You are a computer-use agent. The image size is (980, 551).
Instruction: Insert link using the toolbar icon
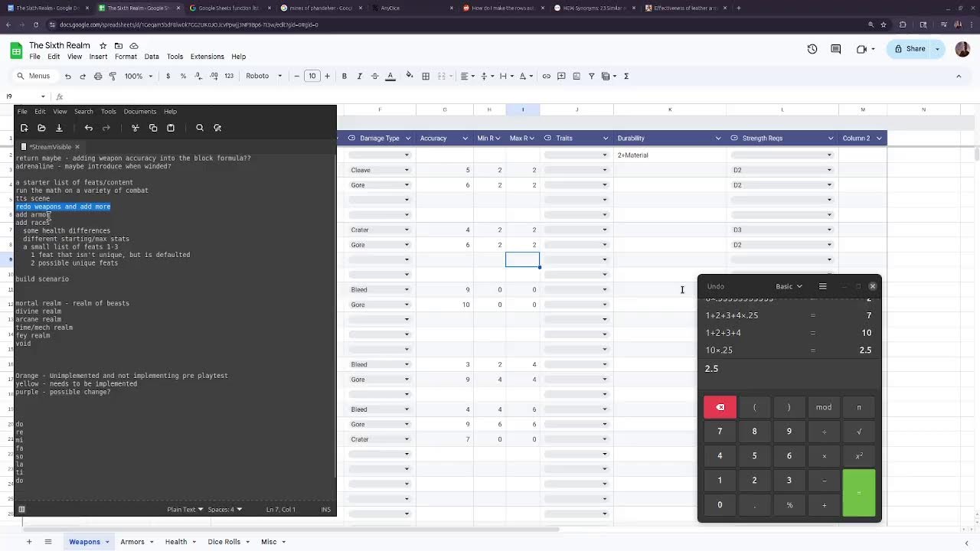[x=546, y=76]
